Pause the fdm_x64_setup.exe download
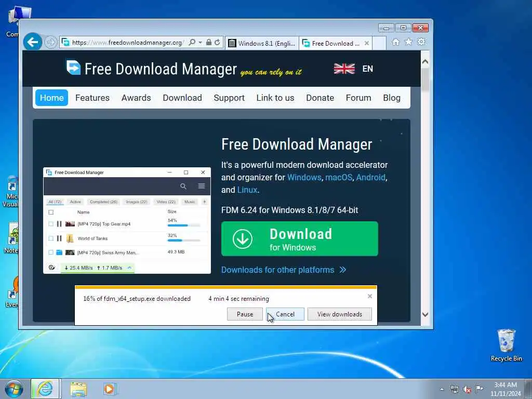This screenshot has height=399, width=532. pyautogui.click(x=245, y=314)
